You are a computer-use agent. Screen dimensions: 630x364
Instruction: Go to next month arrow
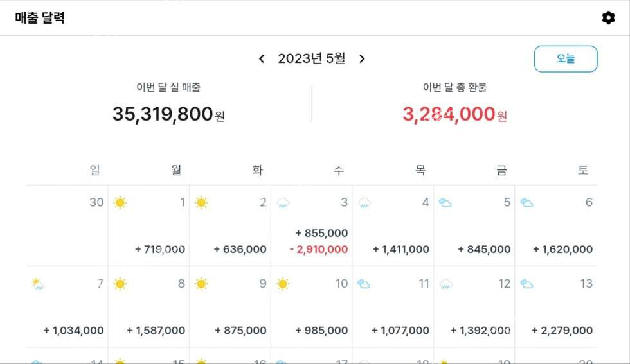point(362,59)
